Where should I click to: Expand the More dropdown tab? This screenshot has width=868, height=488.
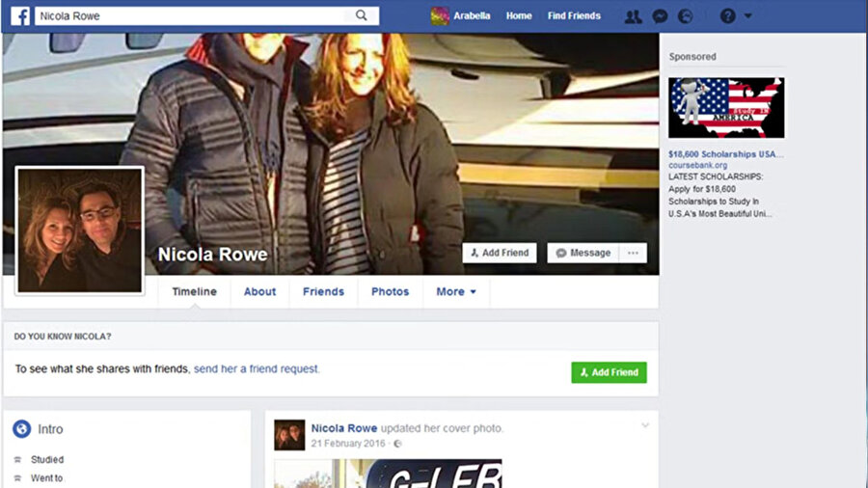pyautogui.click(x=456, y=291)
